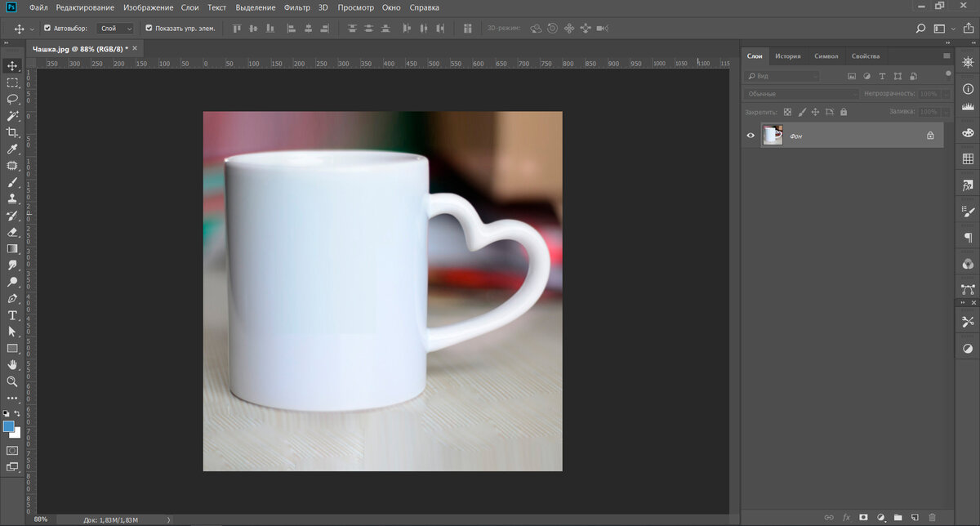Select the Path Selection tool
The image size is (980, 526).
click(x=12, y=332)
